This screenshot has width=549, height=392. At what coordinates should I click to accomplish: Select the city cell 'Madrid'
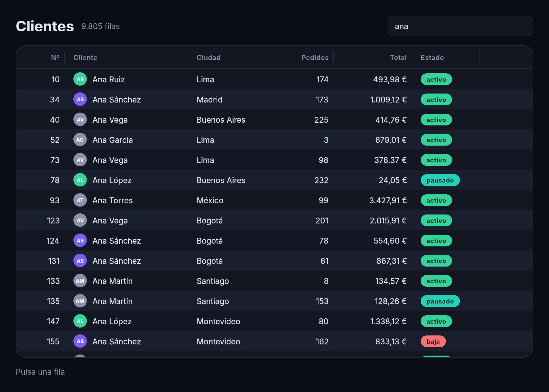click(210, 100)
